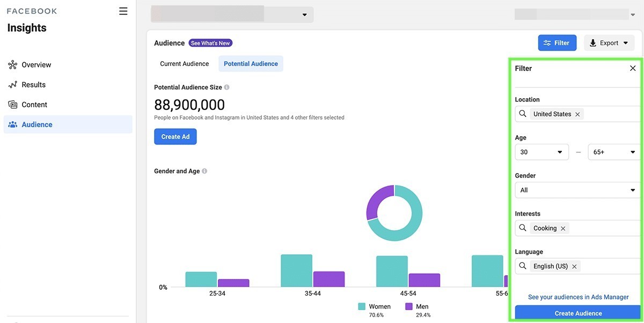Click the Men bar for 45-54
Screen dimensions: 644x323
(425, 280)
